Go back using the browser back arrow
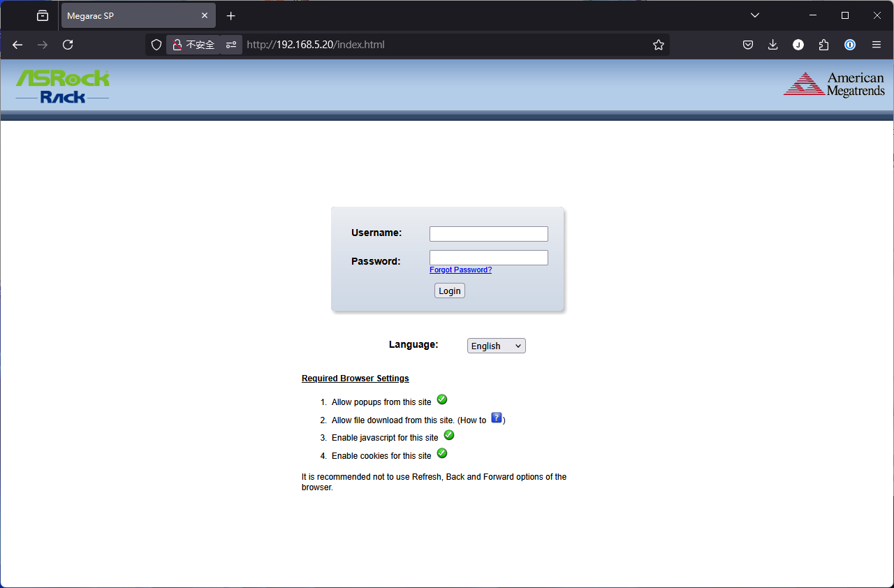Viewport: 894px width, 588px height. click(18, 45)
